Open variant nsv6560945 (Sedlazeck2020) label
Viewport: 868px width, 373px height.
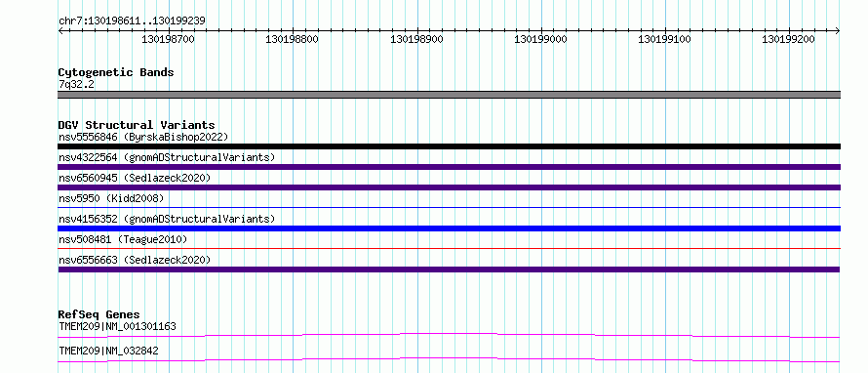click(x=135, y=178)
